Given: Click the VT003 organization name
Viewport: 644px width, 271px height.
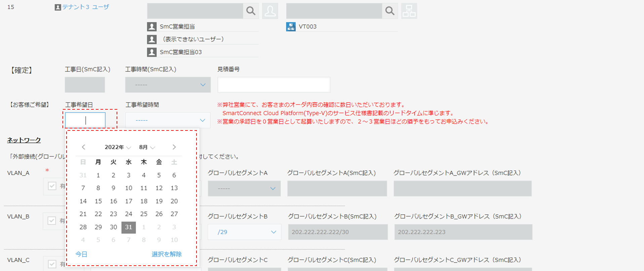Looking at the screenshot, I should [308, 26].
